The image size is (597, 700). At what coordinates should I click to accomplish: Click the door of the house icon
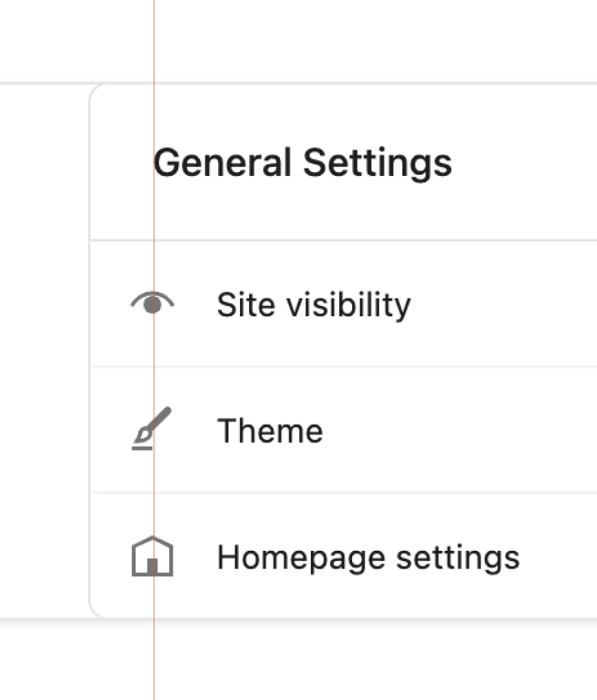[x=152, y=566]
